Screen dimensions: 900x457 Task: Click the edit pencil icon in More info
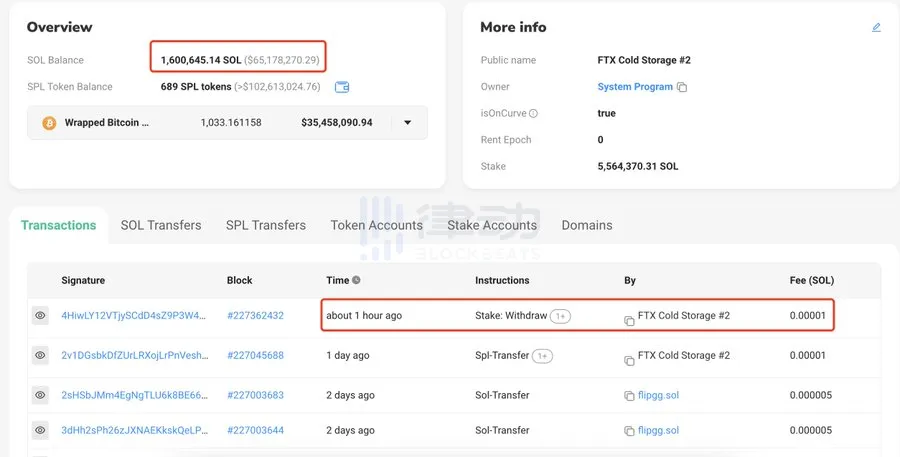[x=877, y=27]
